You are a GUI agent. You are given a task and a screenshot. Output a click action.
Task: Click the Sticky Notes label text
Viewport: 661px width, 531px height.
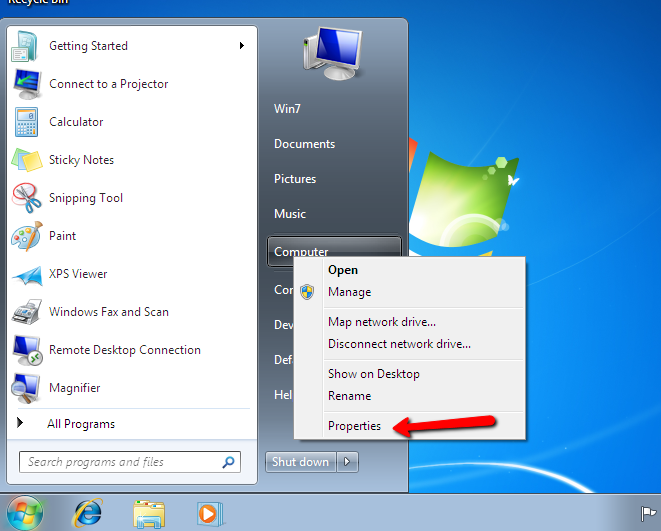81,160
